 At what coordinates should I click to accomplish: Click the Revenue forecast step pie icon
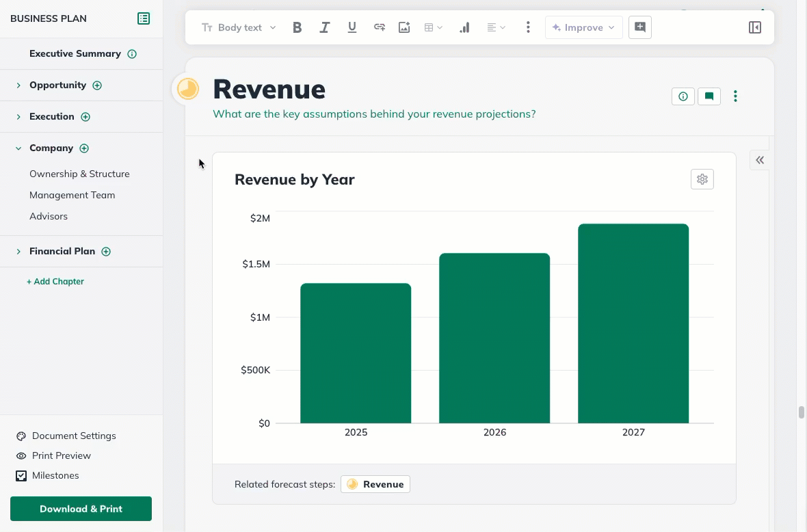pyautogui.click(x=352, y=483)
